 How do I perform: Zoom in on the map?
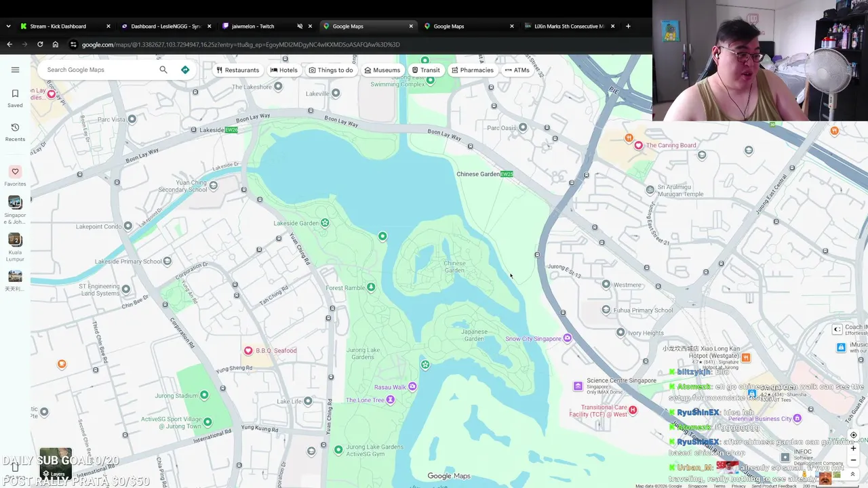click(853, 448)
